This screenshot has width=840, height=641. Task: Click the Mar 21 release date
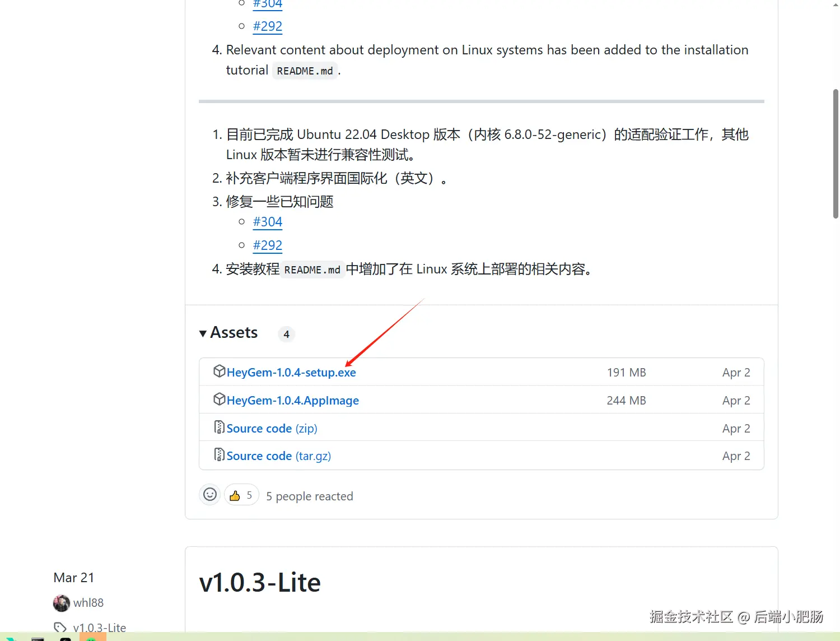coord(74,578)
